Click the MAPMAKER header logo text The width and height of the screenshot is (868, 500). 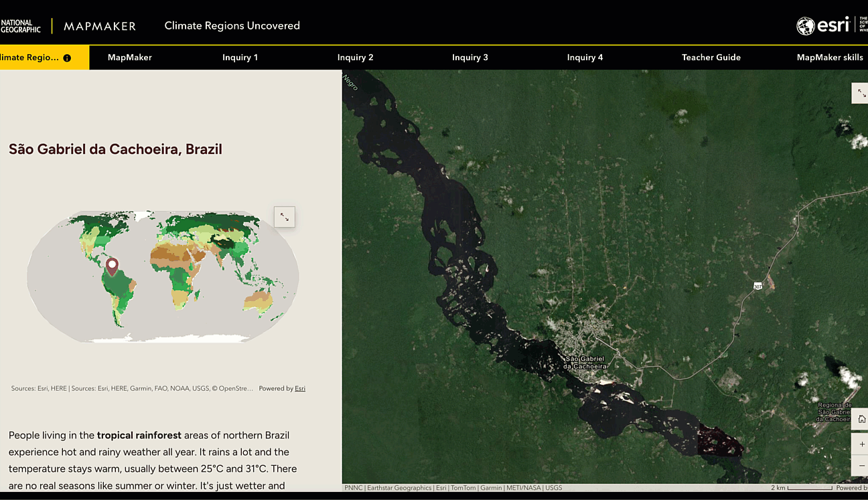100,26
